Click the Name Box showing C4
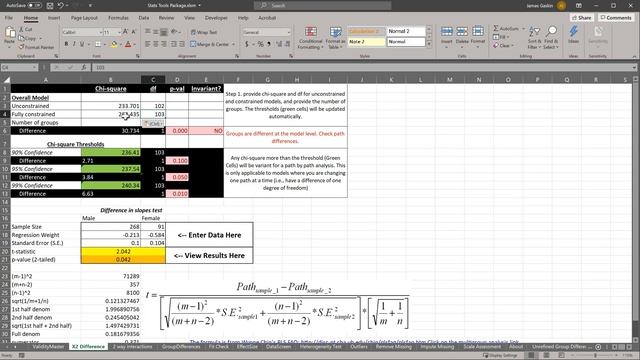The height and width of the screenshot is (360, 640). coord(19,67)
